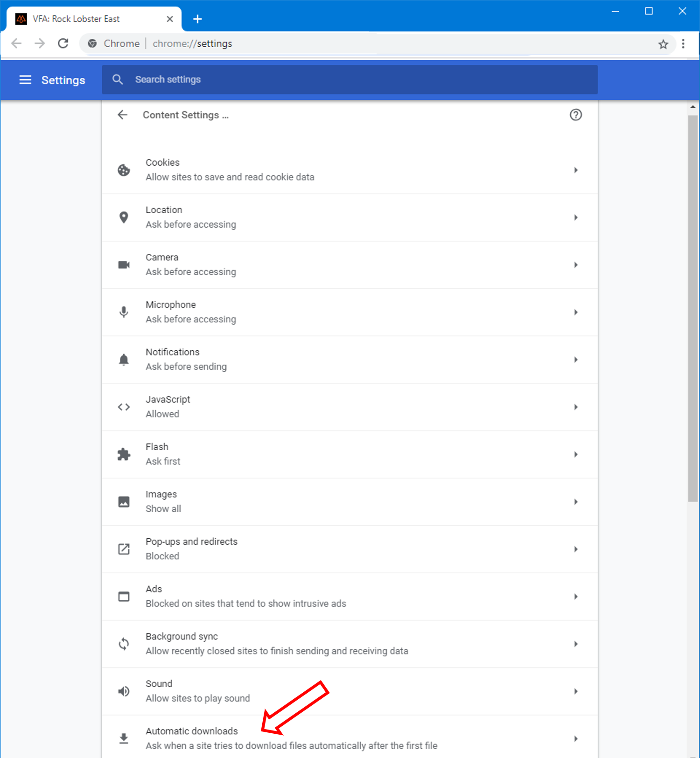Viewport: 700px width, 758px height.
Task: Expand the Flash settings arrow
Action: click(576, 454)
